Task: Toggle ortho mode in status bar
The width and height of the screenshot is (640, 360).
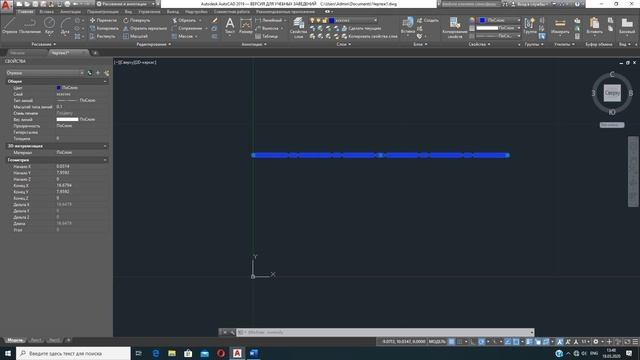Action: 473,342
